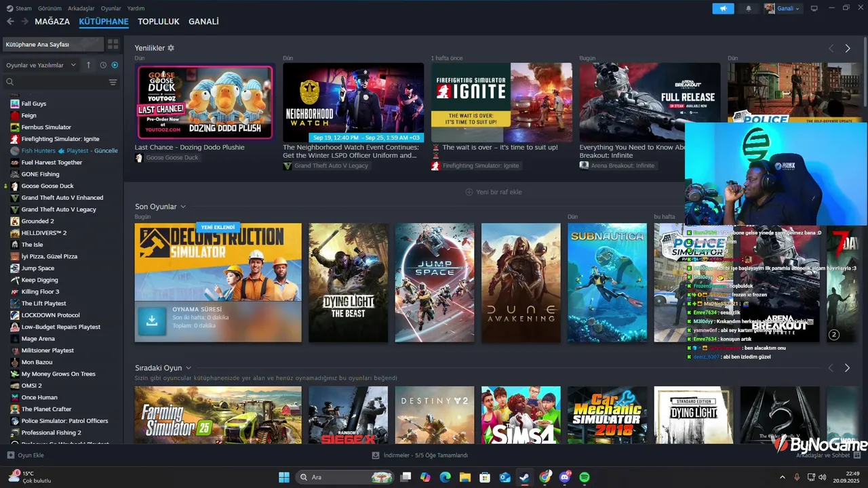Open the Steam announcements megaphone button

pyautogui.click(x=723, y=8)
